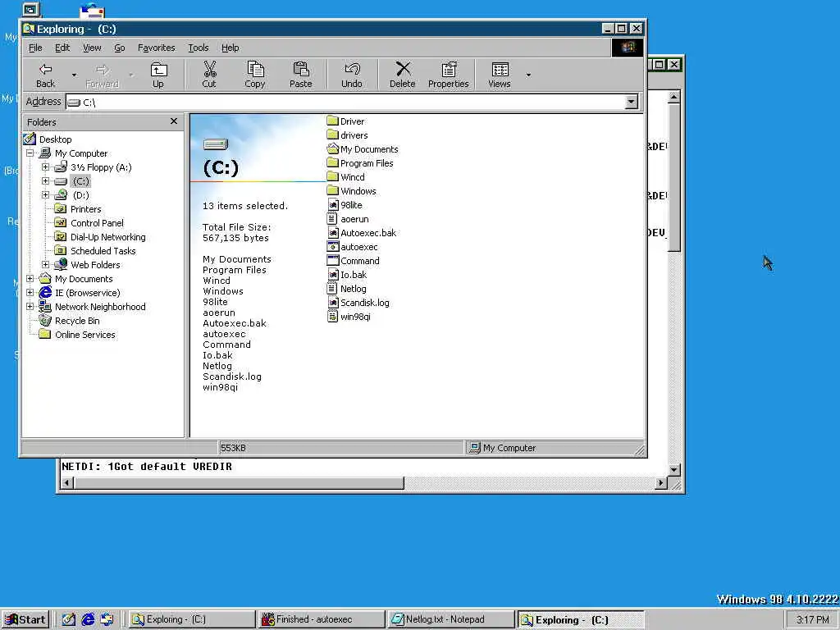Select the Autoexec.bak file
840x630 pixels.
pos(362,232)
